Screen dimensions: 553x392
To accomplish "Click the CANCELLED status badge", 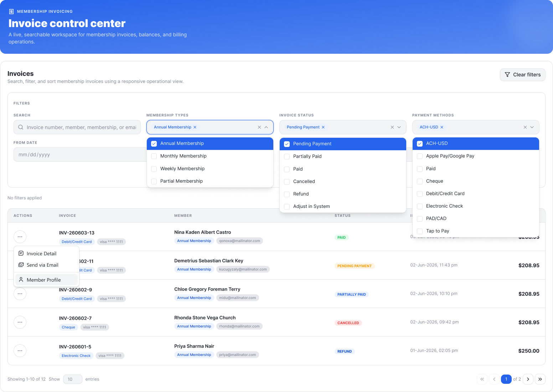I will 348,323.
